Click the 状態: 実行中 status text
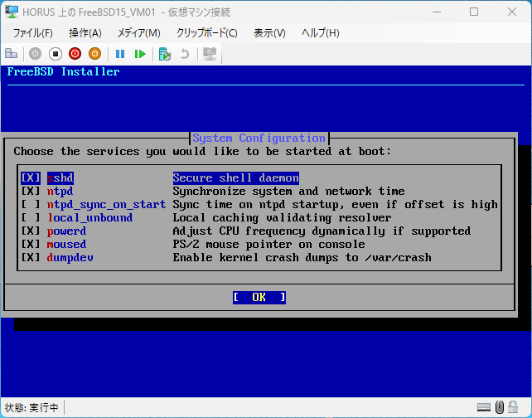 [x=31, y=407]
